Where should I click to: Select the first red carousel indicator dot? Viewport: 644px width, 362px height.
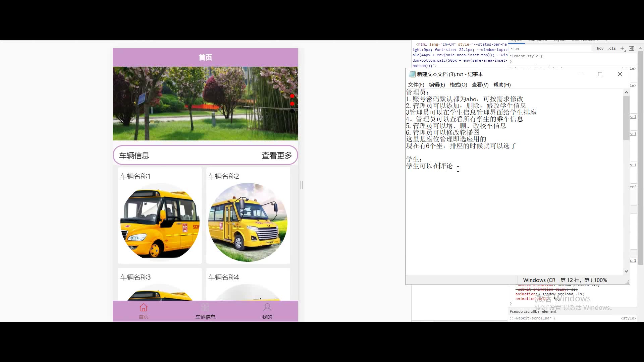[x=292, y=96]
